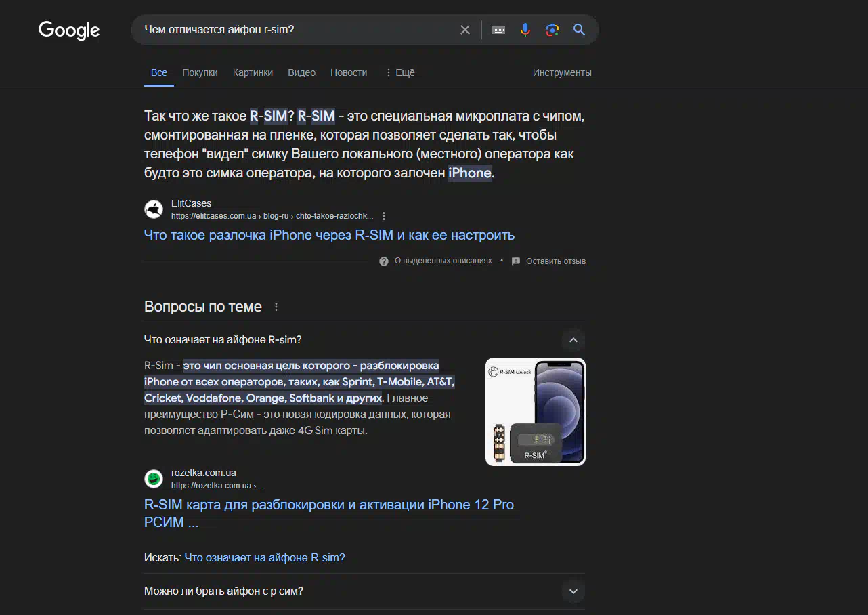The image size is (868, 615).
Task: Open the on-screen keyboard icon
Action: coord(499,30)
